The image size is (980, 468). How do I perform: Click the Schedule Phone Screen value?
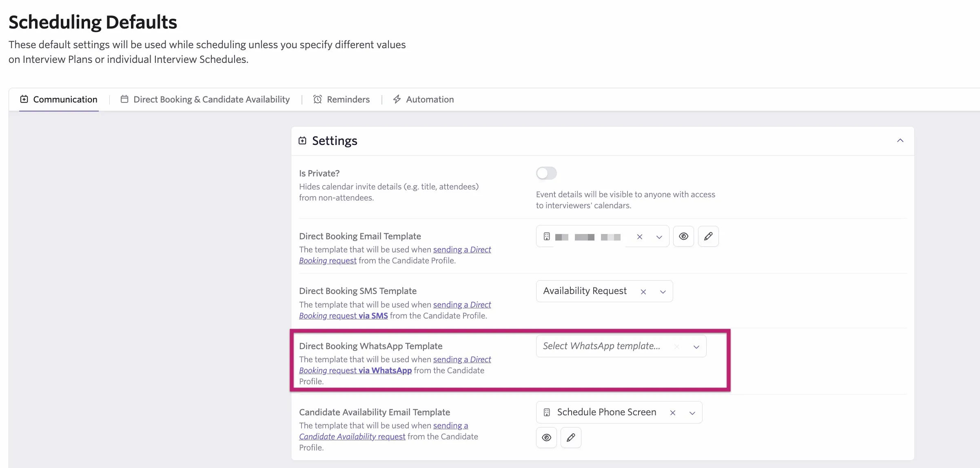pos(607,412)
